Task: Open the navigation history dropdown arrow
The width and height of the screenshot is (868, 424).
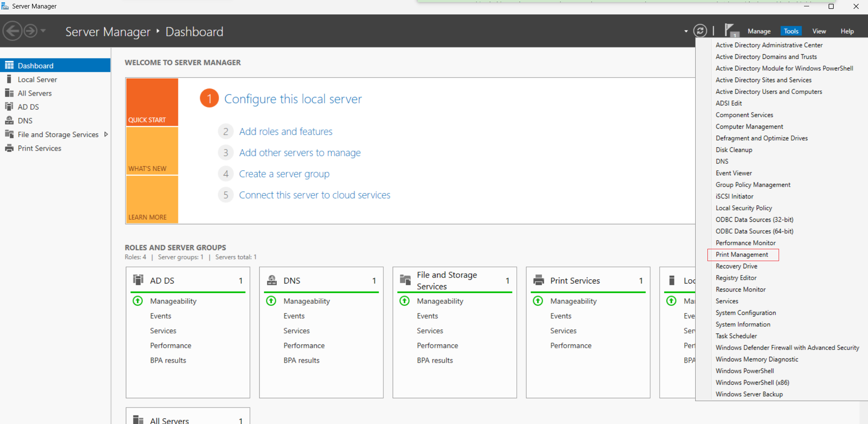Action: (x=43, y=31)
